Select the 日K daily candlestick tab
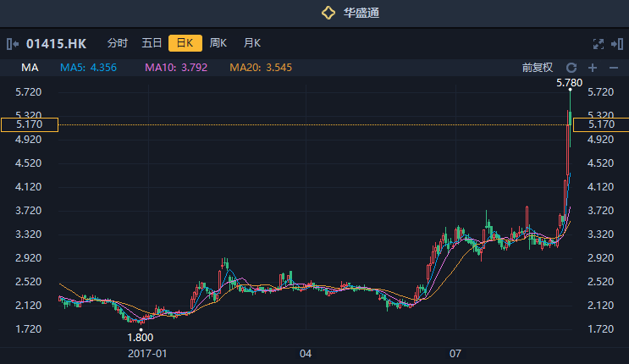The height and width of the screenshot is (364, 629). click(185, 43)
